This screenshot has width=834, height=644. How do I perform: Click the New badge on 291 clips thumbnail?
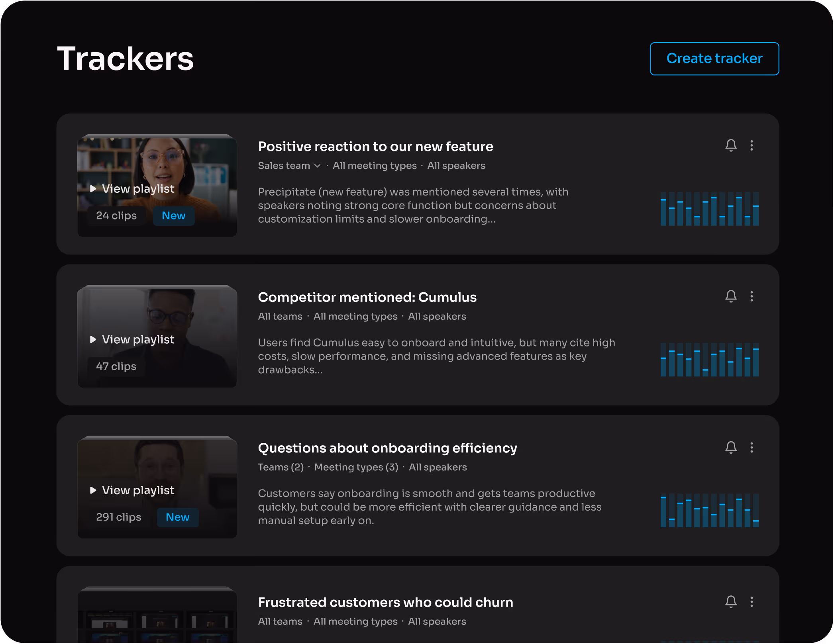click(x=177, y=517)
